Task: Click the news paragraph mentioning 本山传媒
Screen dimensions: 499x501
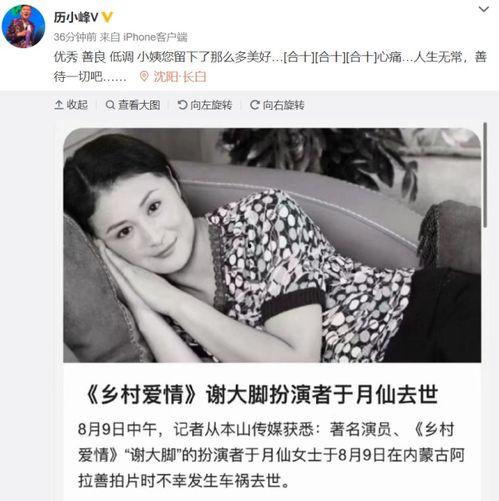Action: click(271, 455)
